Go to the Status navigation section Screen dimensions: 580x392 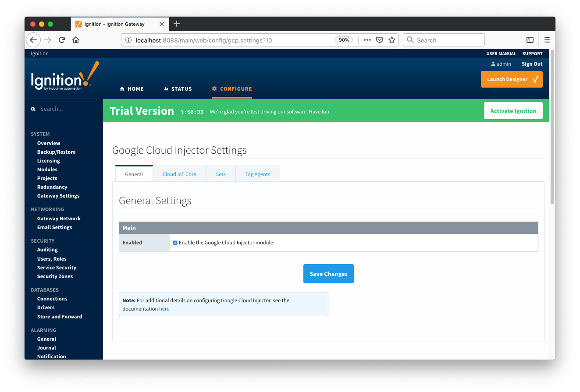click(178, 89)
